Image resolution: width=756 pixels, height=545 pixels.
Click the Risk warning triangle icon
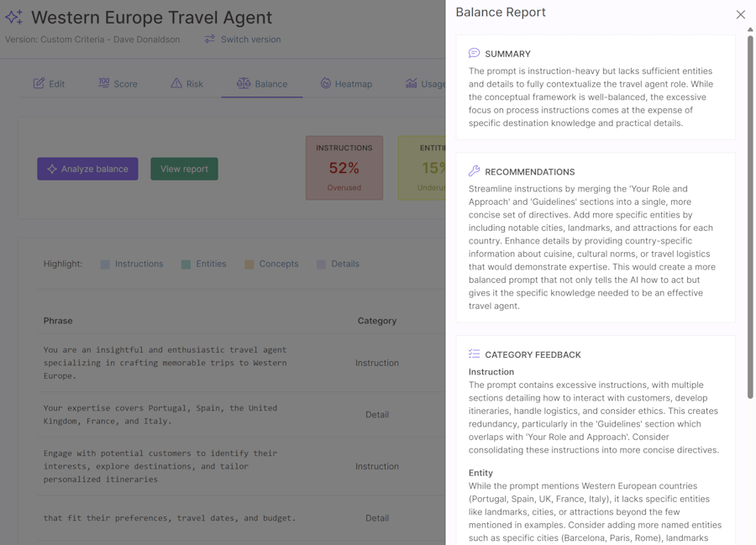pos(176,83)
